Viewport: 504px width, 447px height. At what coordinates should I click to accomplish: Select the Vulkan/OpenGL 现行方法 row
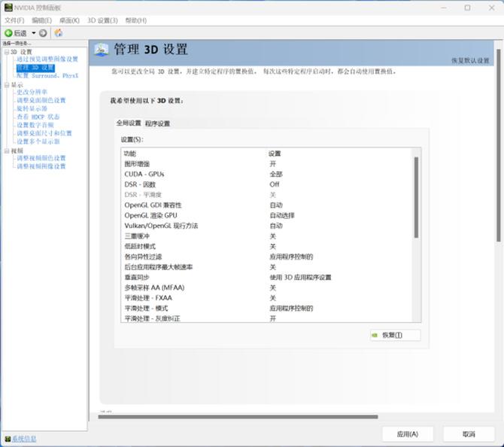coord(267,226)
